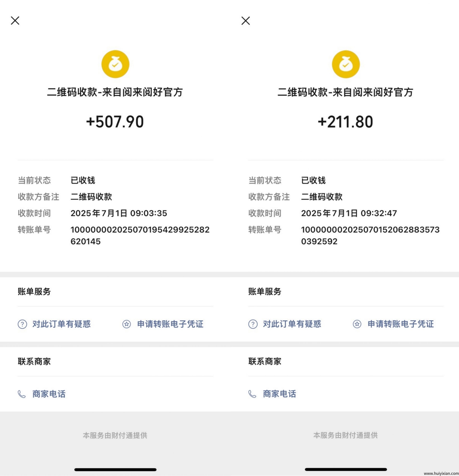Click the question mark icon in the 09:03:35 receipt
Viewport: 459px width, 476px height.
[x=22, y=324]
